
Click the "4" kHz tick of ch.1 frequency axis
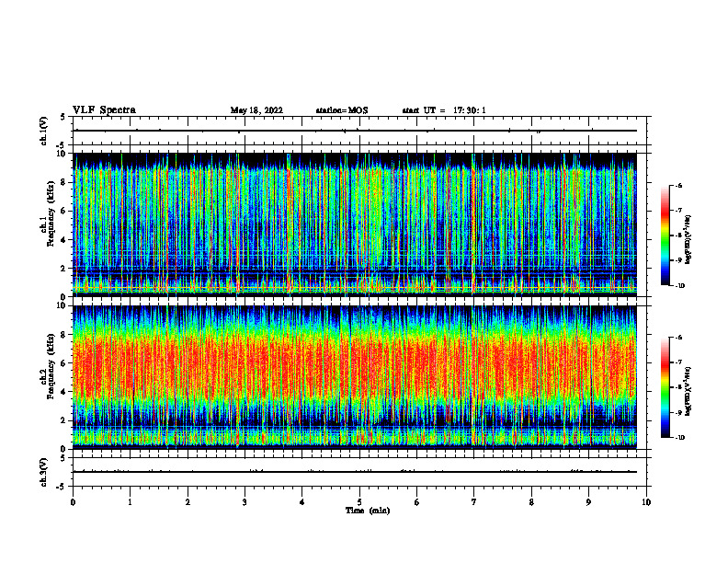coord(64,240)
